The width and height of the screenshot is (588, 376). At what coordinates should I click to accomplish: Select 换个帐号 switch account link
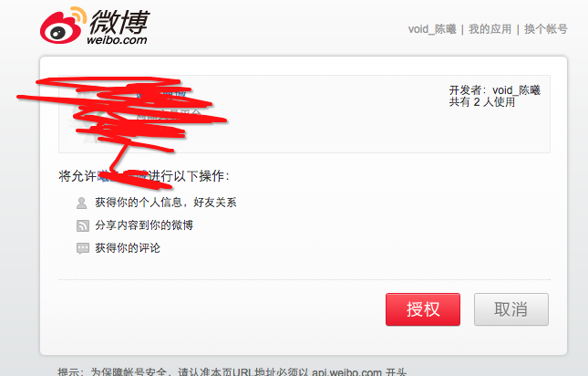point(546,29)
